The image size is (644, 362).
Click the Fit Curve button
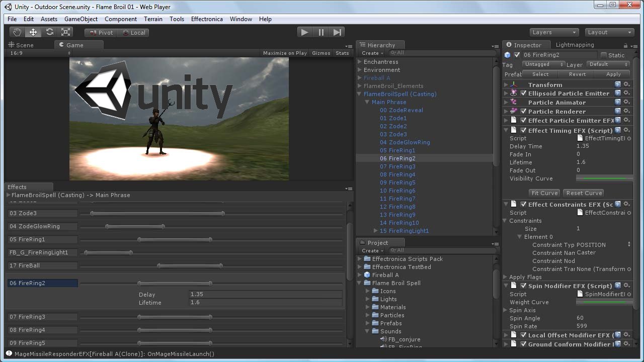click(544, 193)
